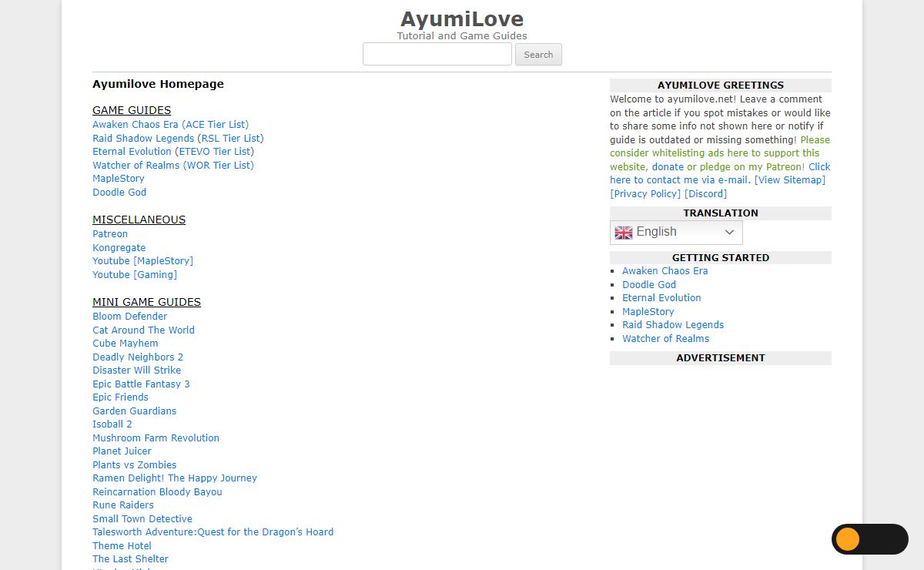
Task: Open Awaken Chaos Era game guide link
Action: point(136,125)
